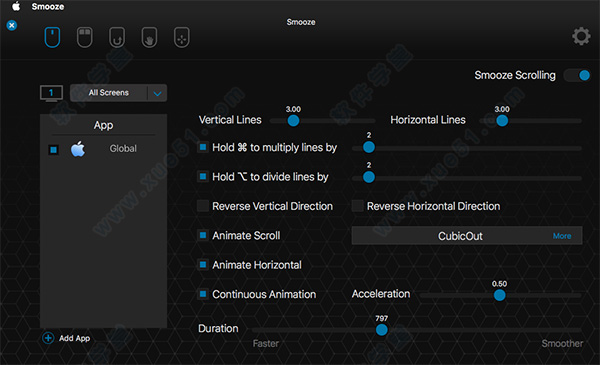
Task: Open the Smooze menu bar item
Action: coord(48,7)
